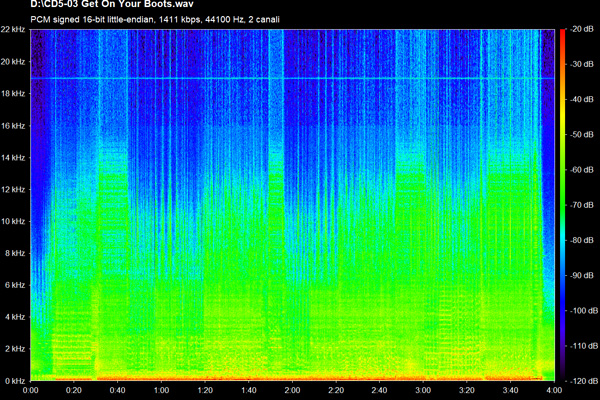Click the 16 kHz frequency label
Viewport: 600px width, 400px height.
[x=13, y=126]
